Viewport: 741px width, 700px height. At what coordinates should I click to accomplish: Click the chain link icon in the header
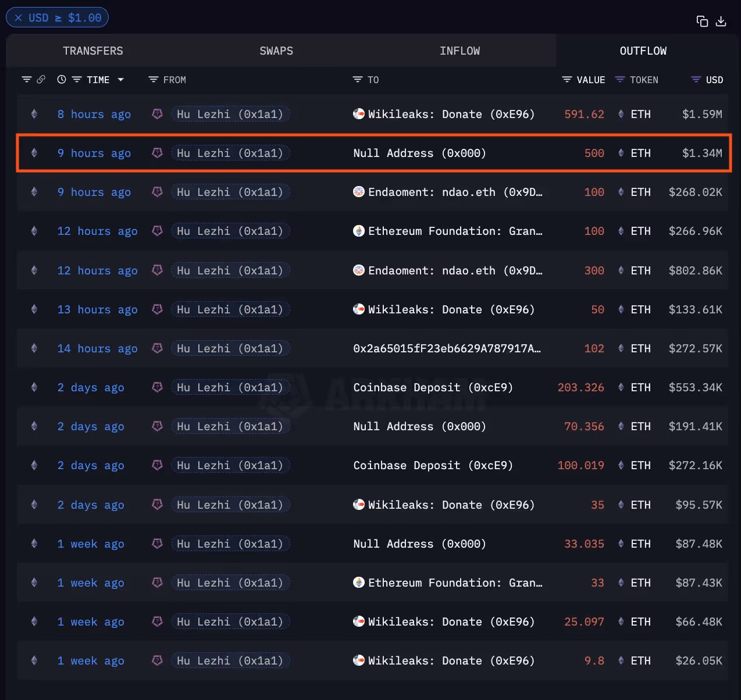41,80
